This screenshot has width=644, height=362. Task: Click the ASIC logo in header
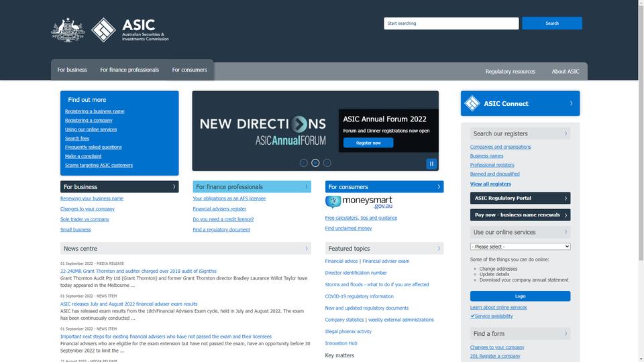pyautogui.click(x=129, y=30)
